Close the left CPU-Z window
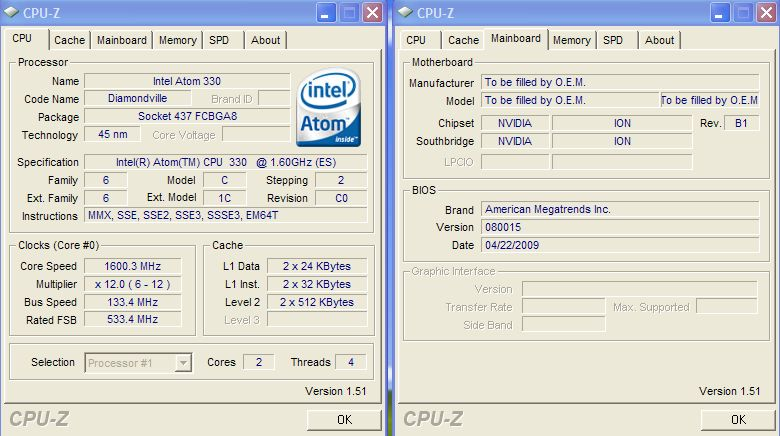This screenshot has height=436, width=780. 372,13
